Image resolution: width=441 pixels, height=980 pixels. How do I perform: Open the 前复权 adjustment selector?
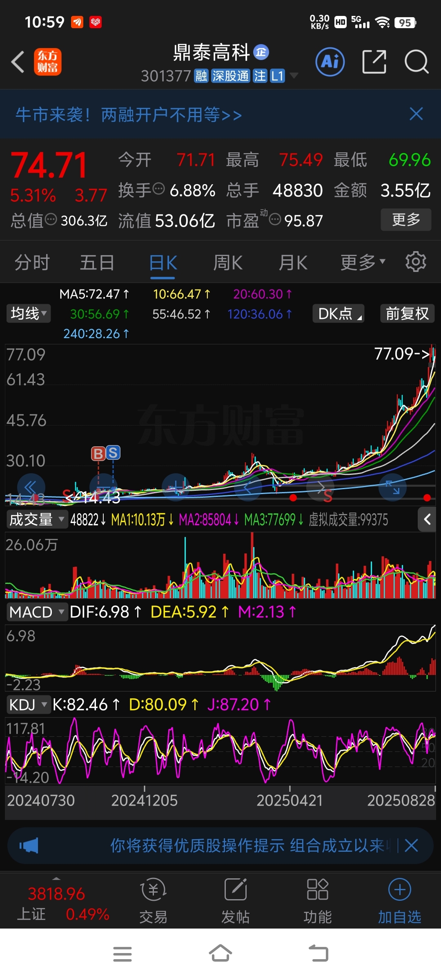[407, 314]
